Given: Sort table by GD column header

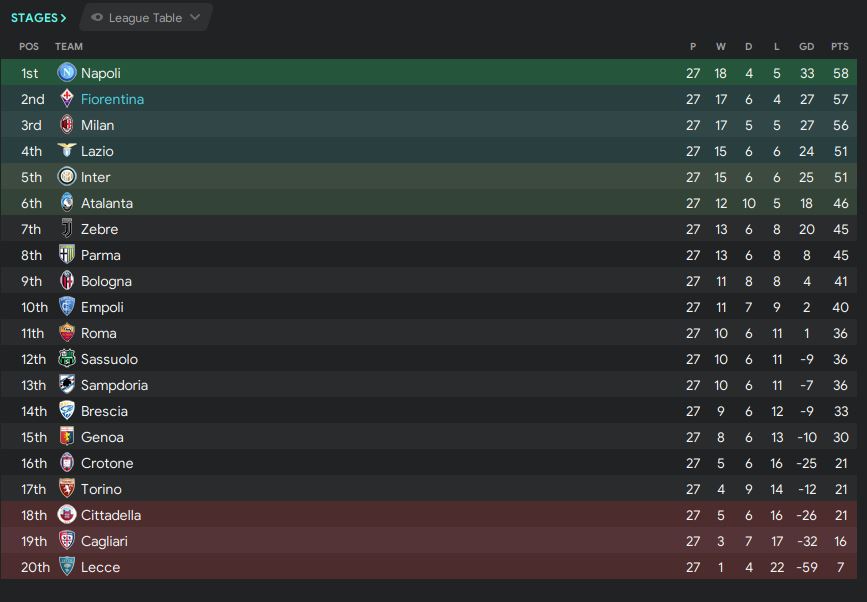Looking at the screenshot, I should [807, 47].
